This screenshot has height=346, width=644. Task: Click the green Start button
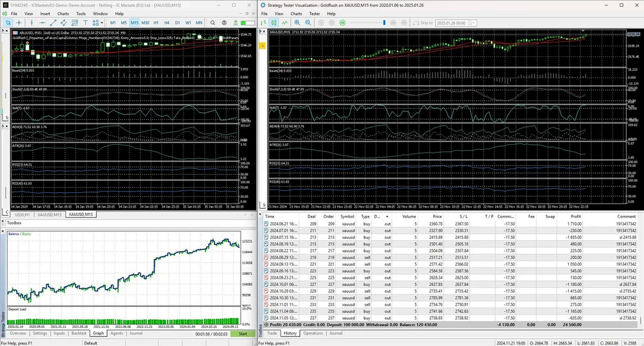[243, 334]
